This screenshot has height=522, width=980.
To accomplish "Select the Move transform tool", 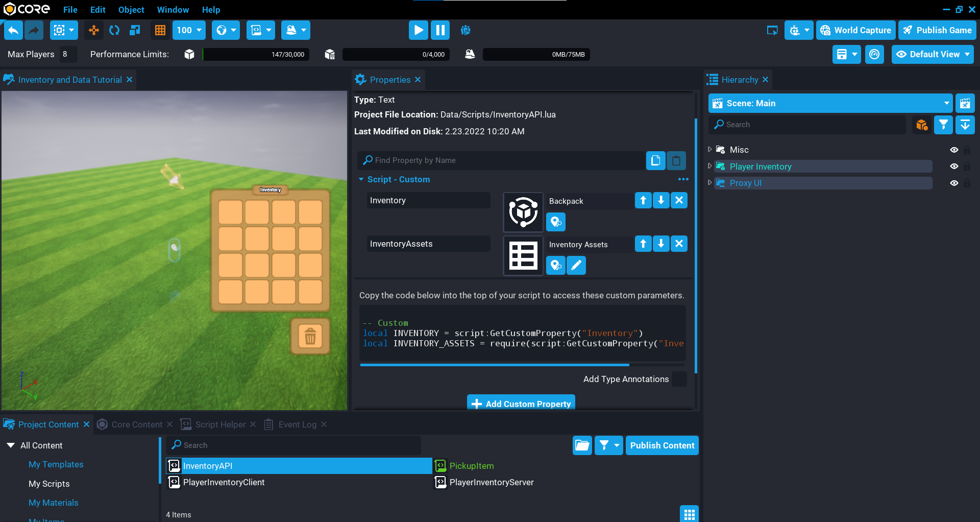I will (x=94, y=30).
